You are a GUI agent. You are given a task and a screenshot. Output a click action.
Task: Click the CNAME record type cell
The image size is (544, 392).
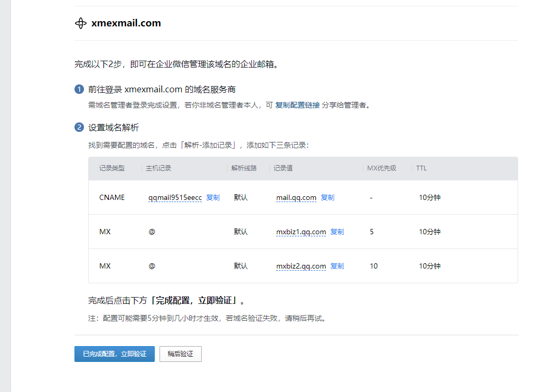[x=112, y=197]
